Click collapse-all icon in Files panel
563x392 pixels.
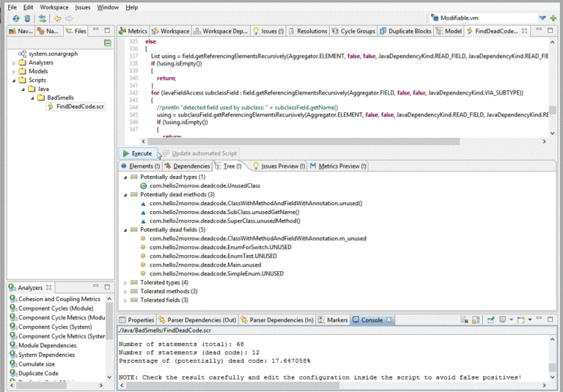tap(107, 43)
